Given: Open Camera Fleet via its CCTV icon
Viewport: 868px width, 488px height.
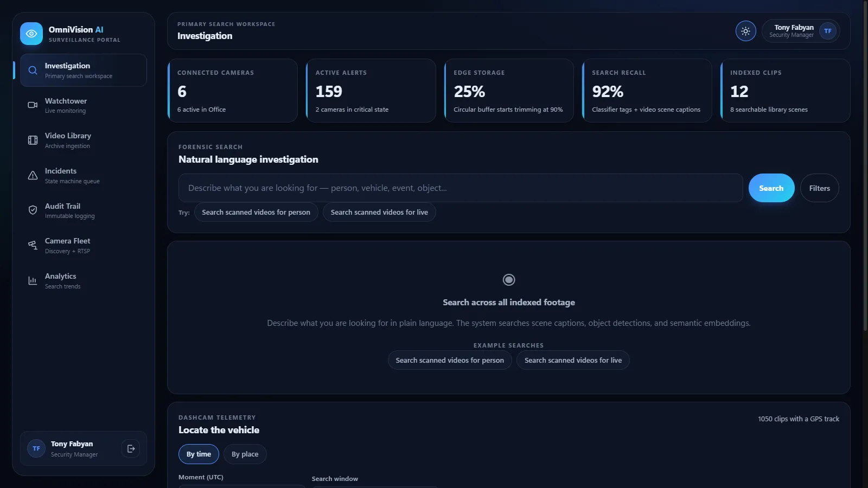Looking at the screenshot, I should pyautogui.click(x=33, y=245).
